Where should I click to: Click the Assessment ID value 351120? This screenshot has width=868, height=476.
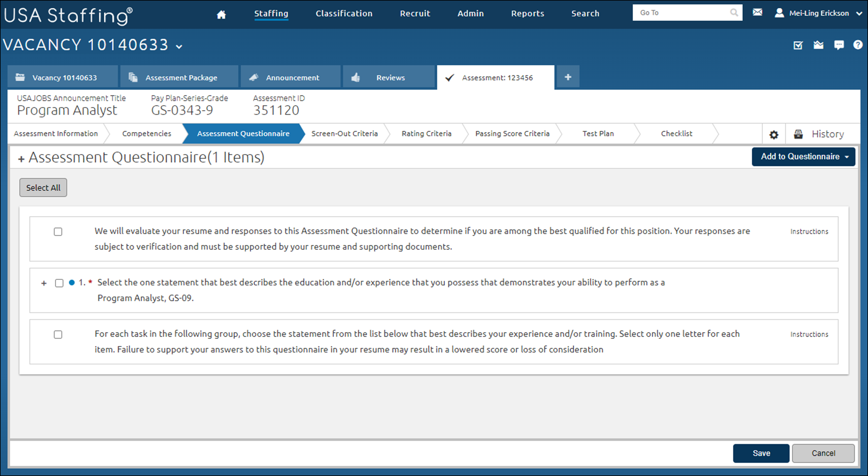click(x=276, y=110)
